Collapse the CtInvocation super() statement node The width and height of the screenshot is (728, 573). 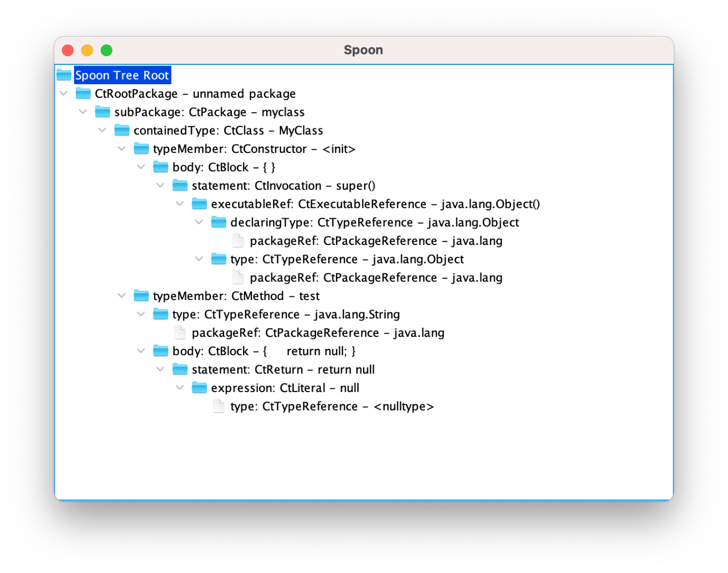coord(160,186)
